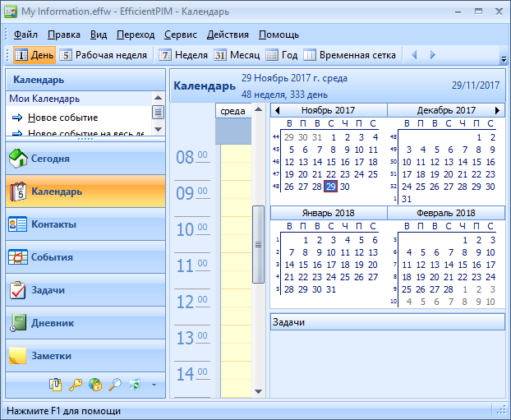Open the Сервис menu
This screenshot has height=420, width=511.
(x=180, y=35)
